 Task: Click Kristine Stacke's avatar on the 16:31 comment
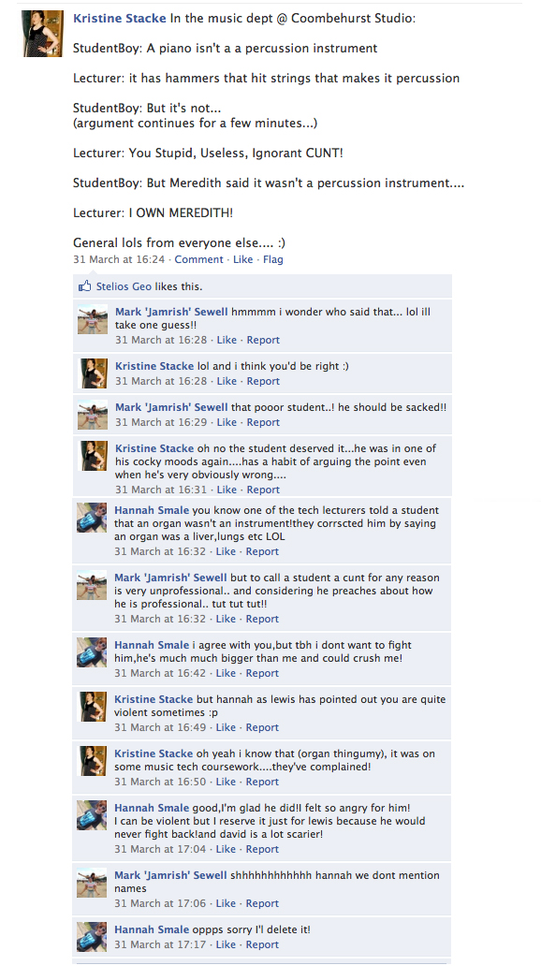click(93, 456)
